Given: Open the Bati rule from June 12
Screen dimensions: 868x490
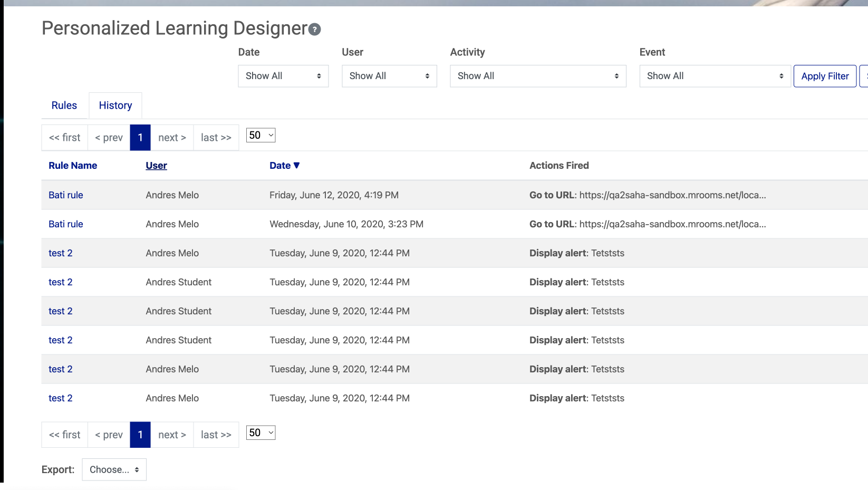Looking at the screenshot, I should pyautogui.click(x=65, y=195).
